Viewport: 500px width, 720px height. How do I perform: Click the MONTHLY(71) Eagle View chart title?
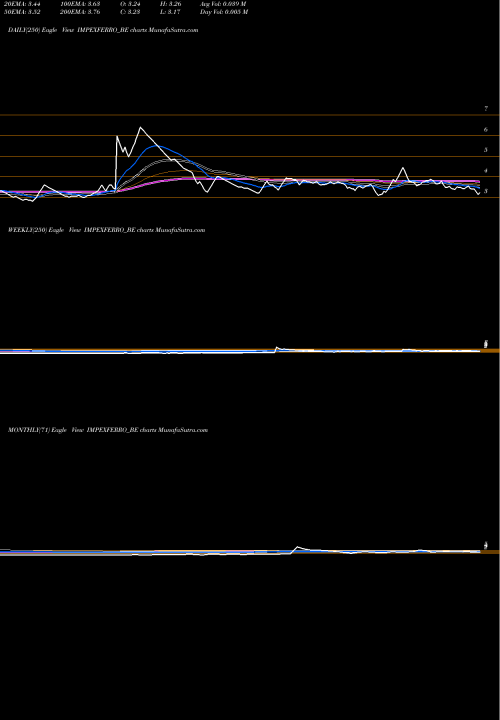coord(108,430)
